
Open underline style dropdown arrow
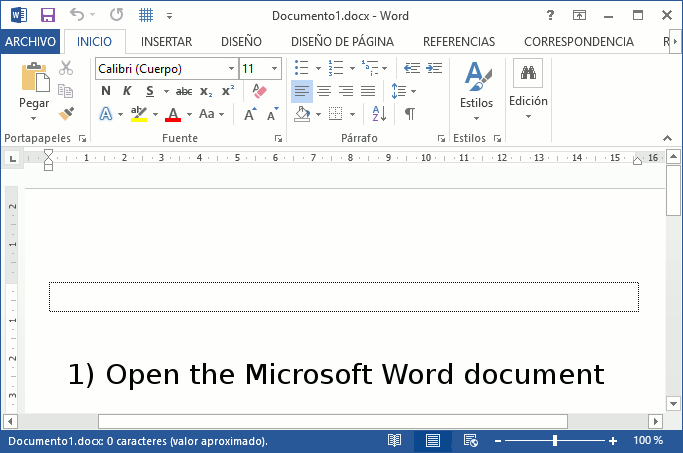click(x=166, y=91)
